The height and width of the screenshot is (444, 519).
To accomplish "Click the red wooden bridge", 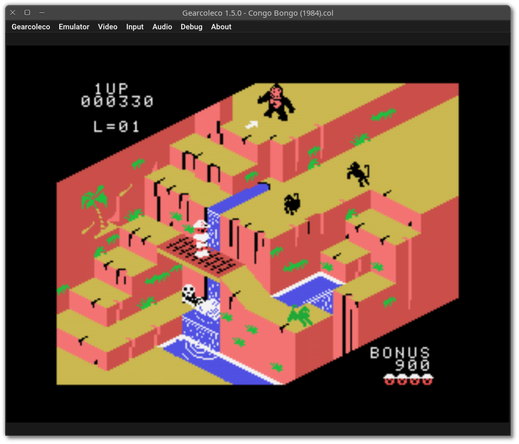I will coord(201,255).
